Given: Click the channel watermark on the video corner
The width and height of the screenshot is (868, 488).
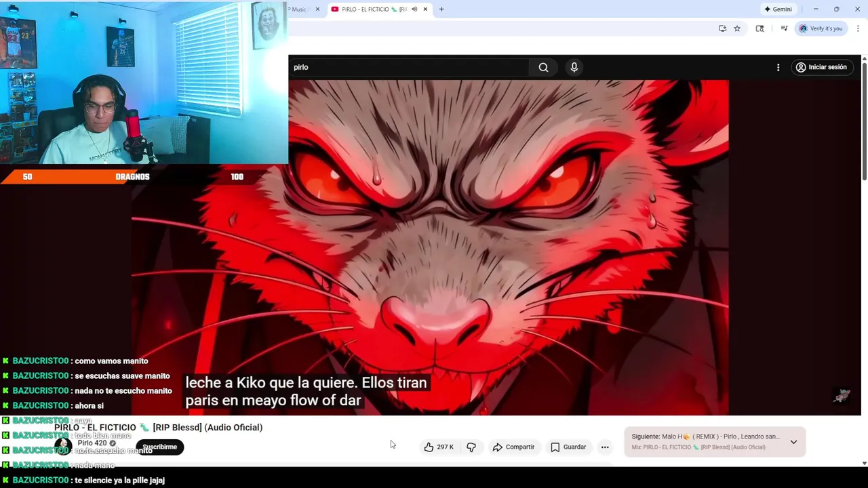Looking at the screenshot, I should coord(842,395).
